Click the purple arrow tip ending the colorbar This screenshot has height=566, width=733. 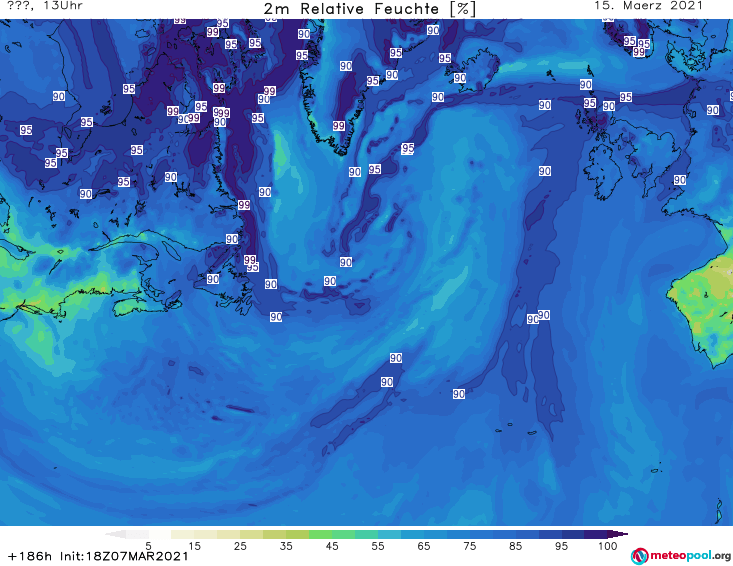point(618,534)
